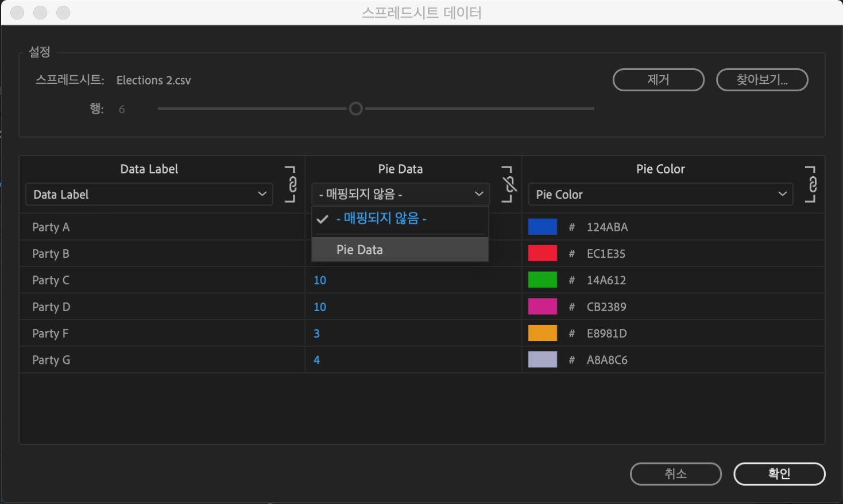Open the magenta swatch for Party D
The height and width of the screenshot is (504, 843).
[543, 307]
